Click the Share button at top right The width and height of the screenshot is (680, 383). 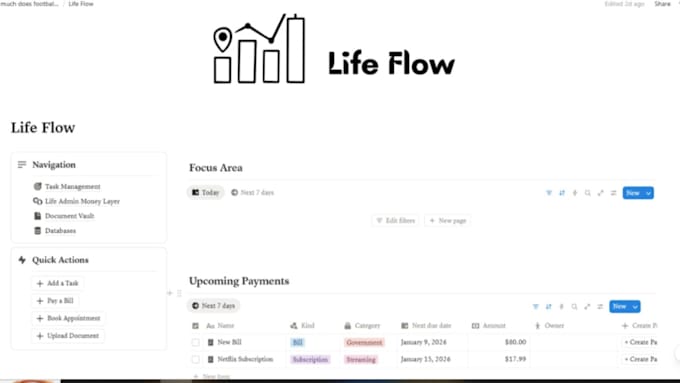click(662, 4)
